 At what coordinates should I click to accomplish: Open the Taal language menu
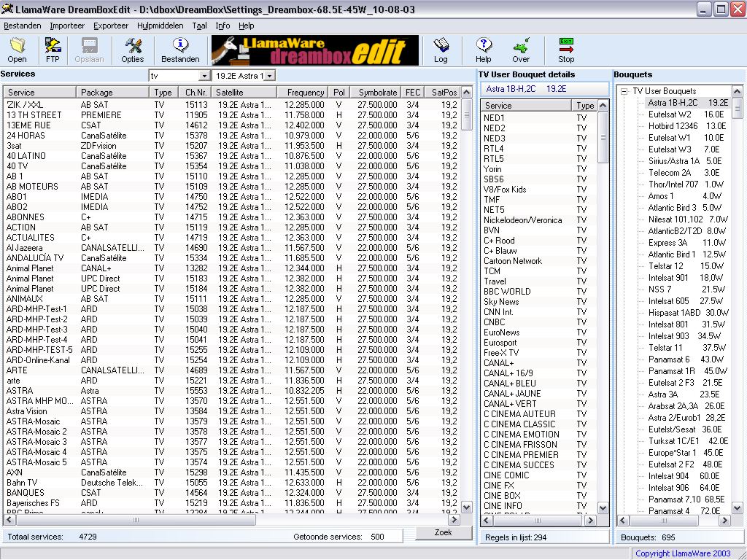click(199, 26)
